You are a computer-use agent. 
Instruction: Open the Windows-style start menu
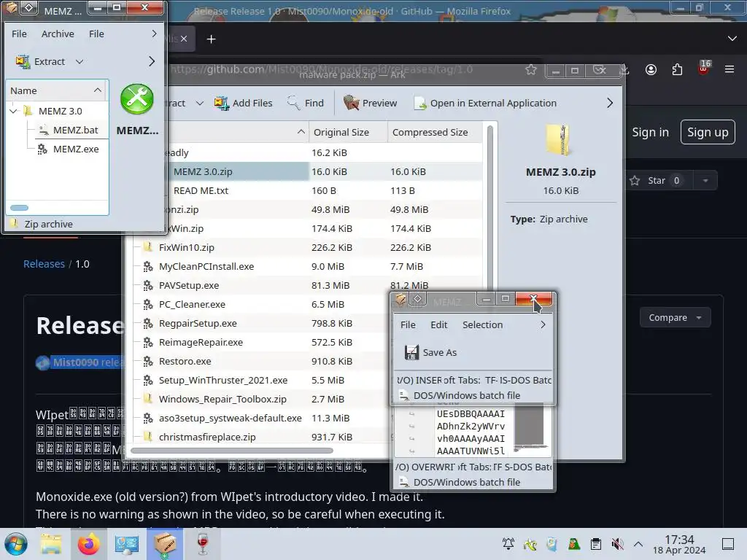[x=16, y=544]
